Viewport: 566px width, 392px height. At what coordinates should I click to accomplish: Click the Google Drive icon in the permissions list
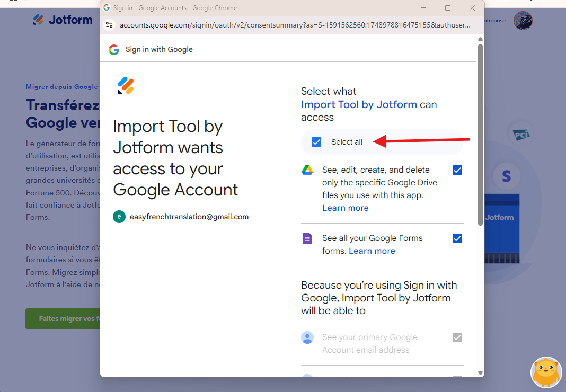point(307,170)
